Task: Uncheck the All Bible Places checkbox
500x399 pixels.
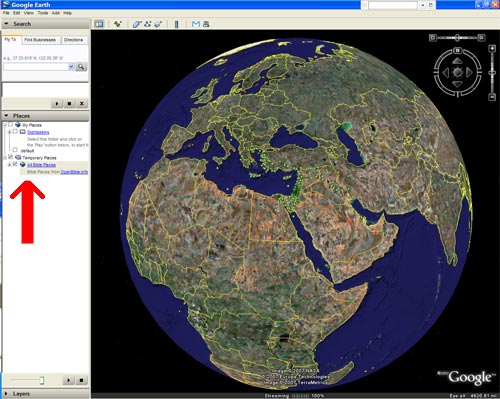Action: pyautogui.click(x=15, y=164)
